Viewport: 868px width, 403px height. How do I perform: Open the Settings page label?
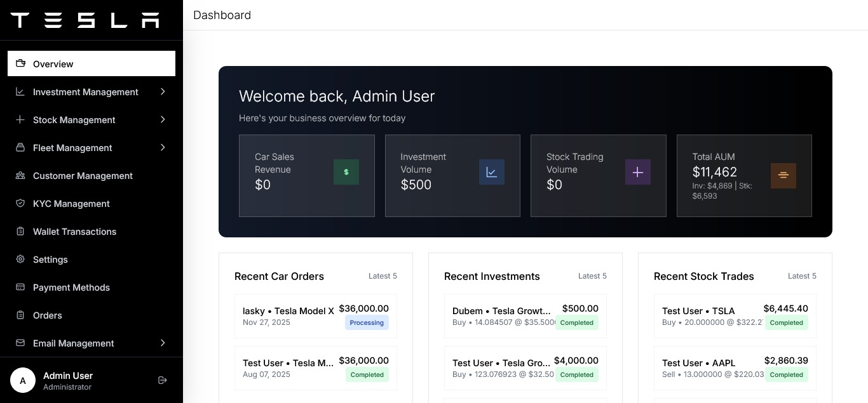(x=50, y=260)
